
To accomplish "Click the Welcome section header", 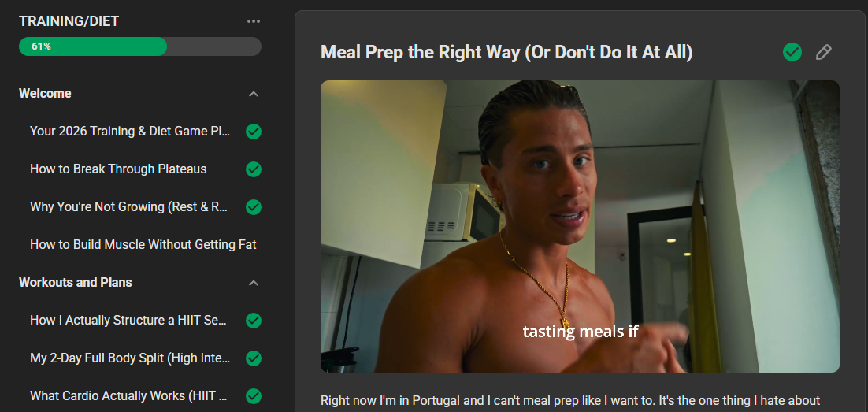I will 45,93.
